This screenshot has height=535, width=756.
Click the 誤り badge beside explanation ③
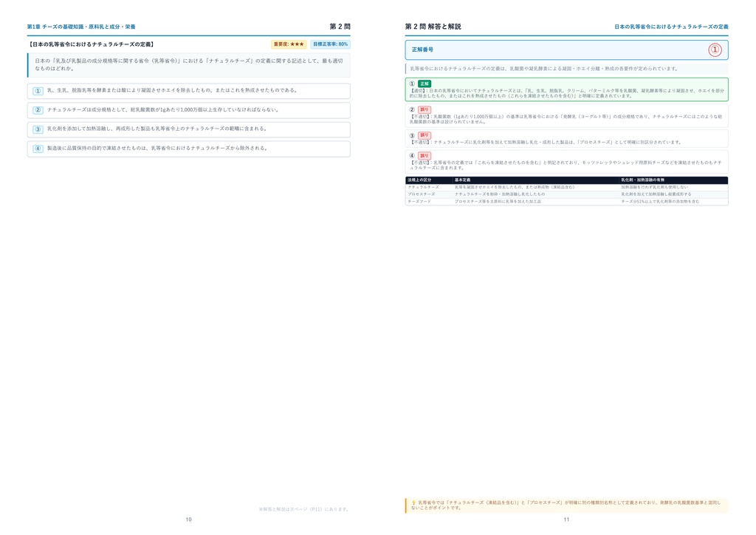(425, 135)
